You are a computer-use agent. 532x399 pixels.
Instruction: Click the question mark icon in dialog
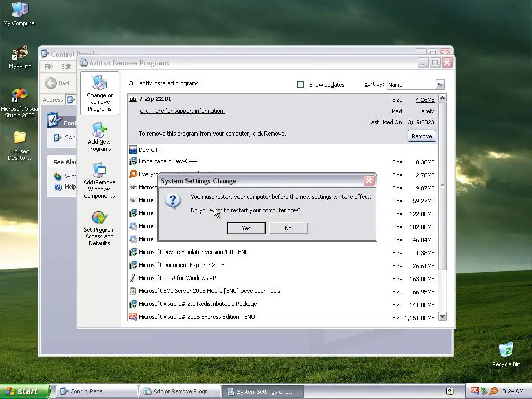(x=173, y=202)
